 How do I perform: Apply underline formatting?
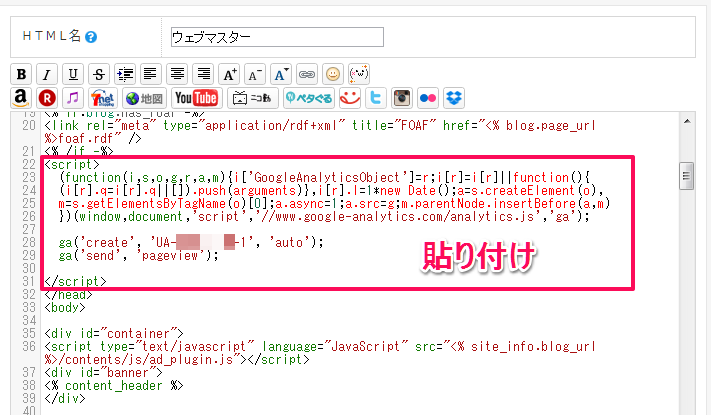[x=73, y=73]
